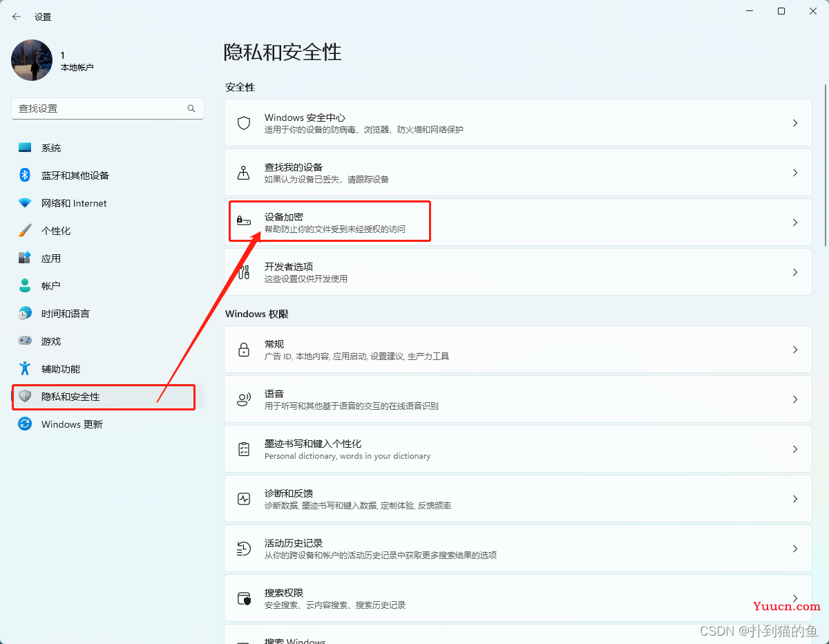Expand 查找我的设备 via its chevron

point(795,173)
